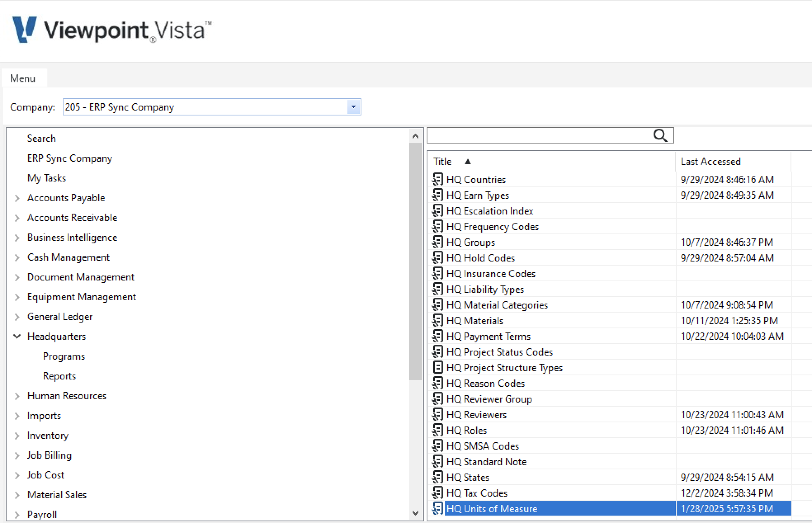
Task: Select the HQ Tax Codes row title
Action: click(x=477, y=493)
